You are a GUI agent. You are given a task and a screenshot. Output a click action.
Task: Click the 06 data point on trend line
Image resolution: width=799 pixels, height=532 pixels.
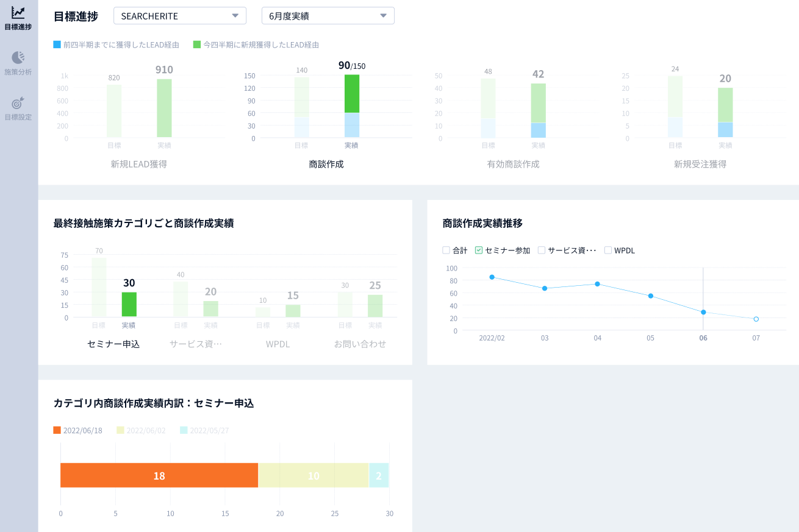[x=703, y=312]
